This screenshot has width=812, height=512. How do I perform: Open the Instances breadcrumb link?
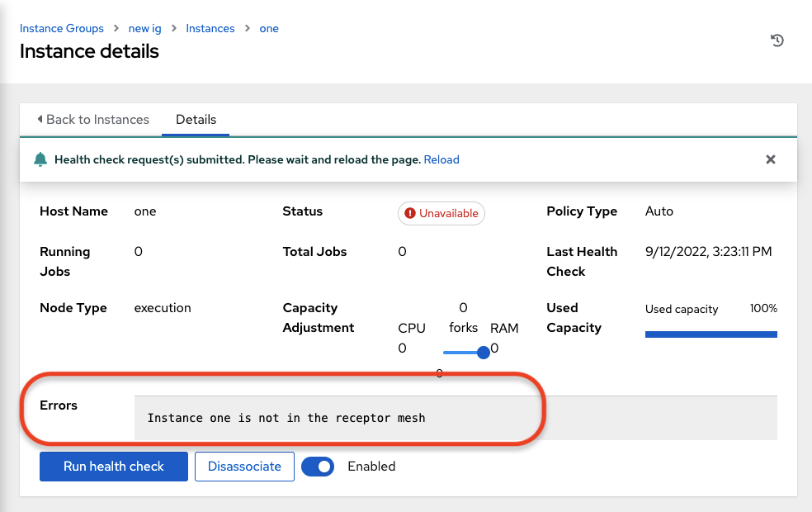210,28
